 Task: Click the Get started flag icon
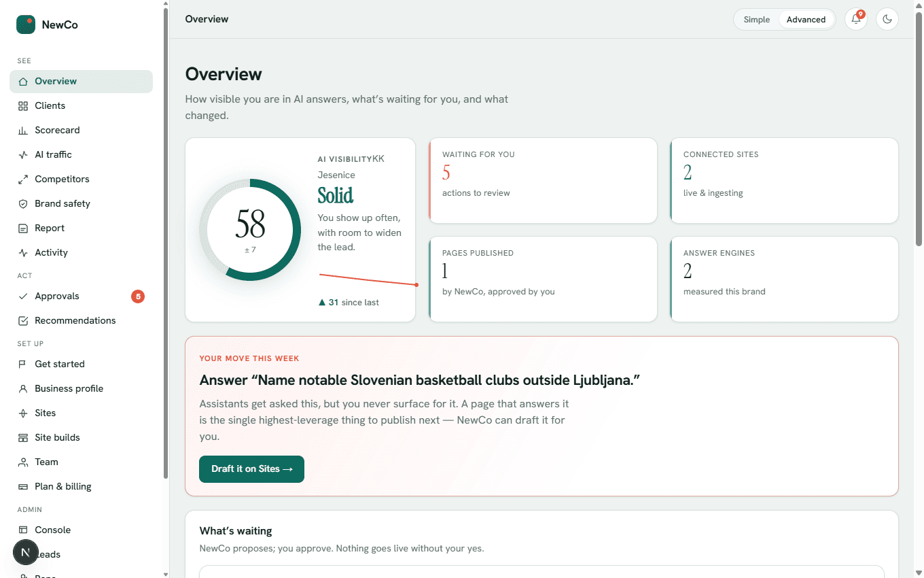pyautogui.click(x=23, y=364)
